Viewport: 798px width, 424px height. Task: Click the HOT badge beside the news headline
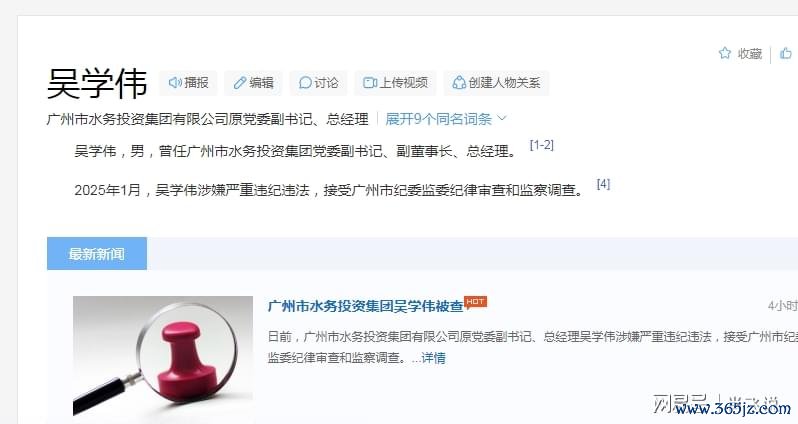click(475, 302)
